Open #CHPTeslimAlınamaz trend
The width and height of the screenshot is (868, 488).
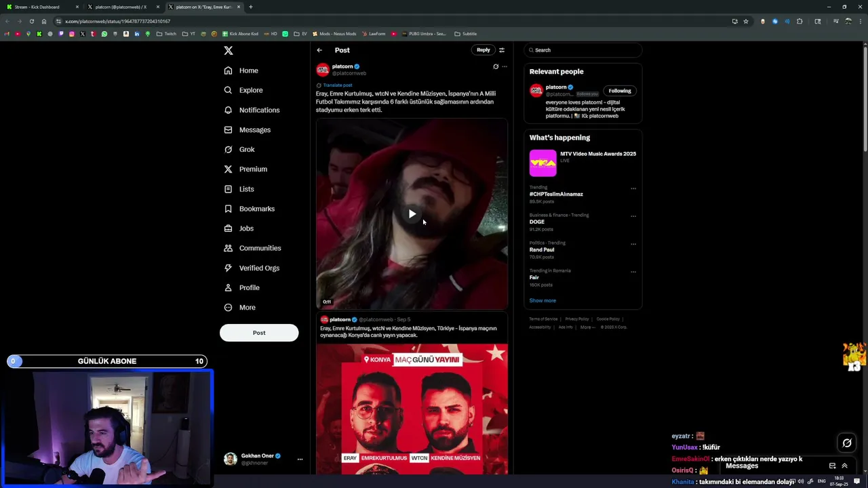pyautogui.click(x=556, y=195)
